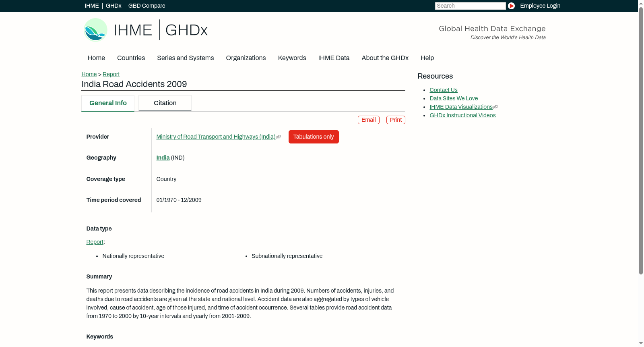644x347 pixels.
Task: Open the Home menu item
Action: [x=96, y=58]
